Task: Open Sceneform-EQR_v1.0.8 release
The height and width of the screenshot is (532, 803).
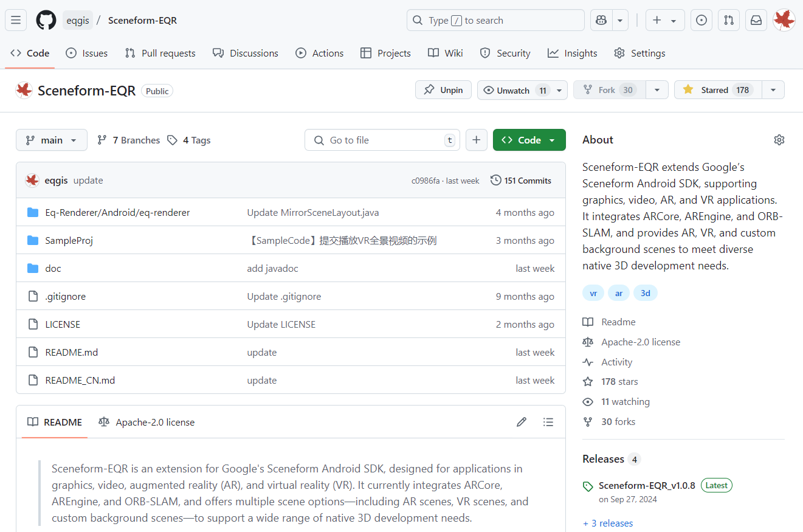Action: pos(647,485)
